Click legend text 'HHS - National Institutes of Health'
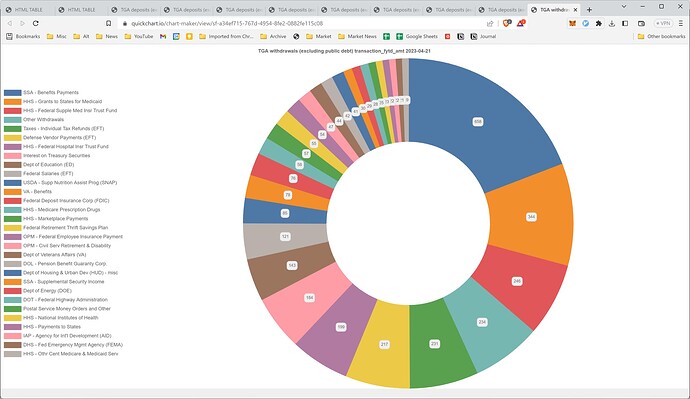 (61, 318)
